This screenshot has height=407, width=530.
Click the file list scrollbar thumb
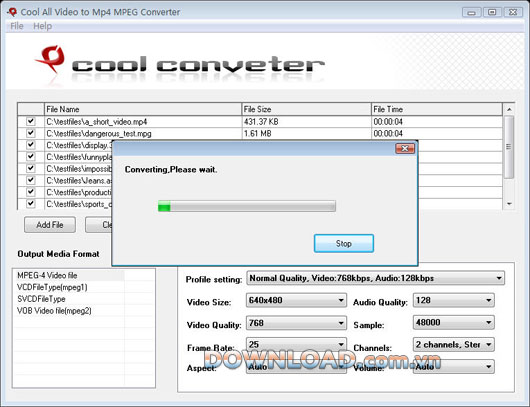[x=509, y=147]
